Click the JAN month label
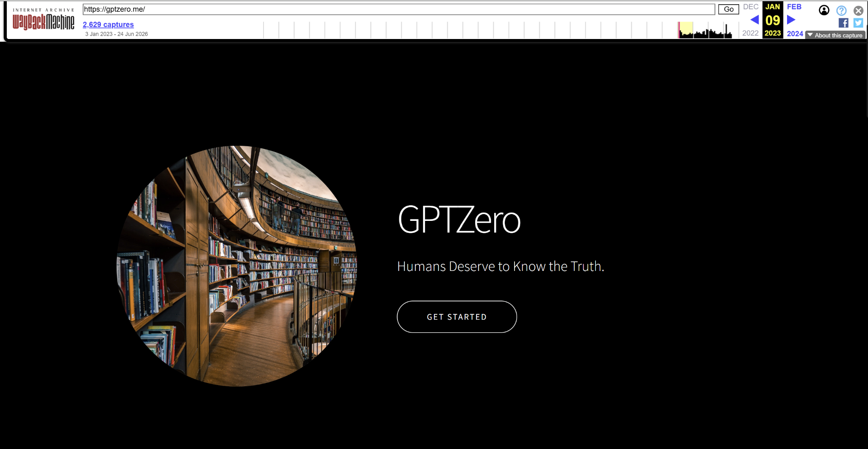 pyautogui.click(x=773, y=7)
